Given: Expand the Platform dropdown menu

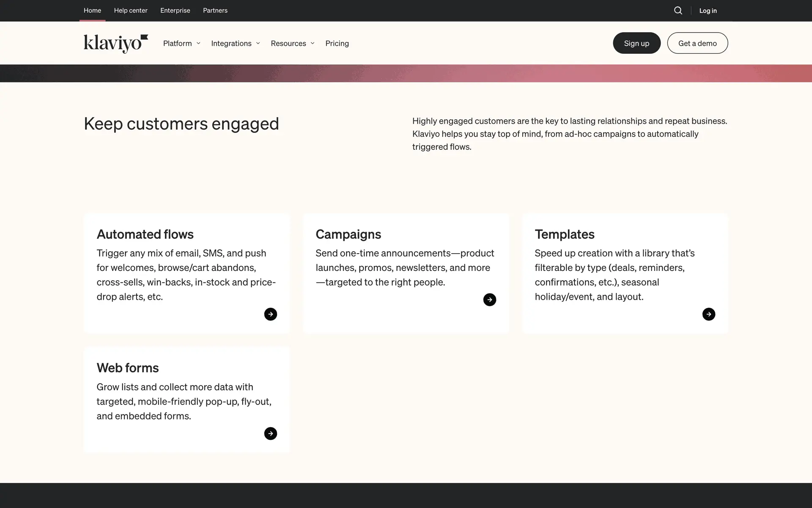Looking at the screenshot, I should click(x=181, y=43).
